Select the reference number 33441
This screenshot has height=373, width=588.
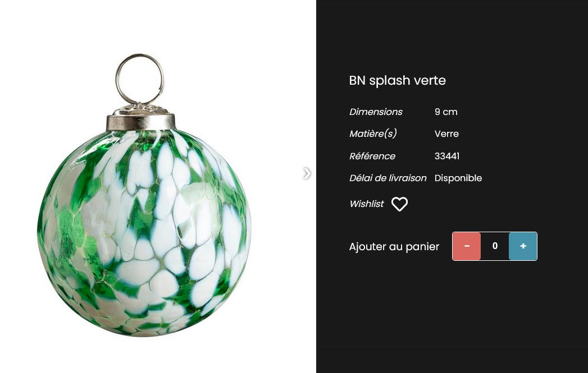click(446, 156)
